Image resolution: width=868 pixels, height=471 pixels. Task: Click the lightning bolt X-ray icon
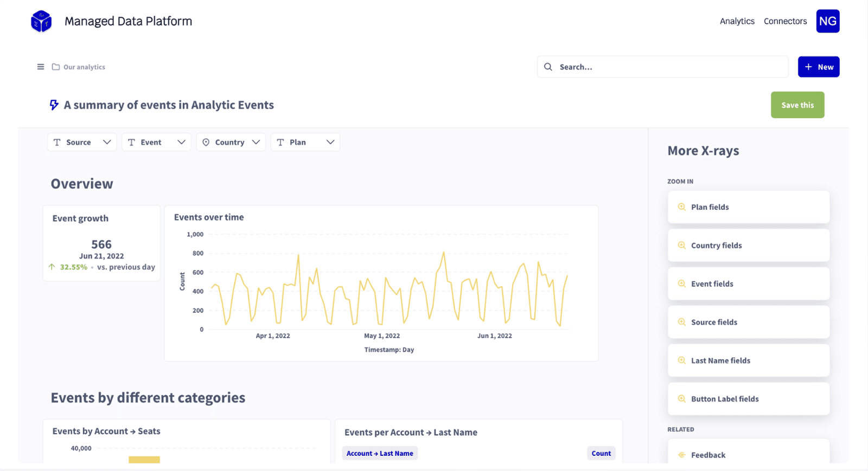click(x=54, y=105)
